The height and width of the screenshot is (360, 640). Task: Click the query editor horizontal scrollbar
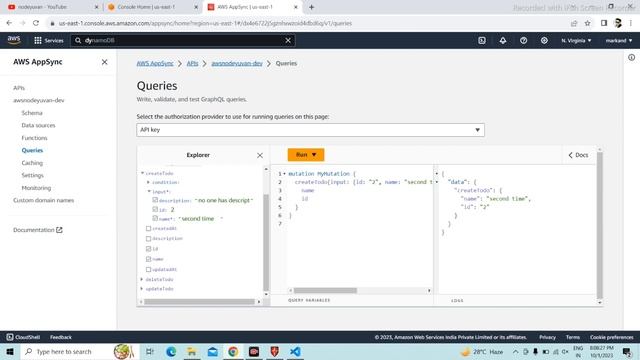pyautogui.click(x=325, y=291)
